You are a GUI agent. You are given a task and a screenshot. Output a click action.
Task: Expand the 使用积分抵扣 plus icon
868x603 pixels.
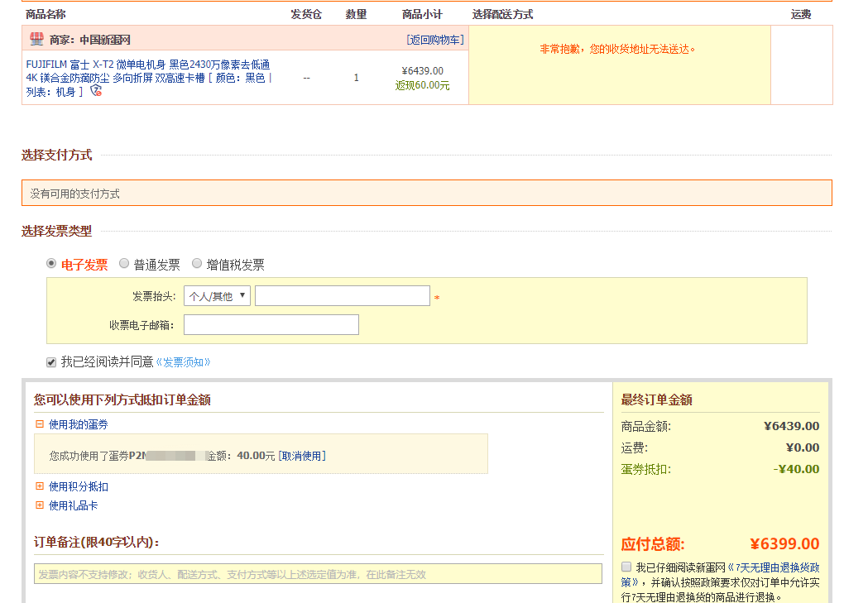pyautogui.click(x=39, y=486)
